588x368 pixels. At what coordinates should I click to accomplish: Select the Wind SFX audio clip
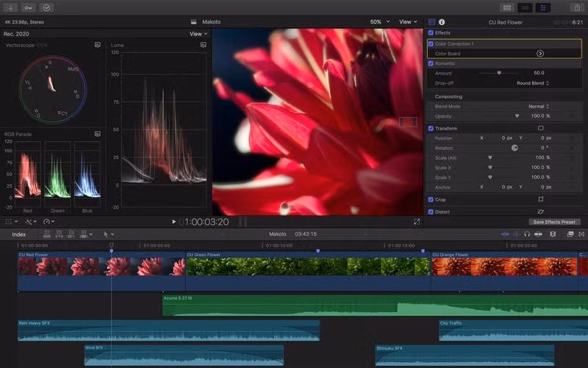point(184,355)
